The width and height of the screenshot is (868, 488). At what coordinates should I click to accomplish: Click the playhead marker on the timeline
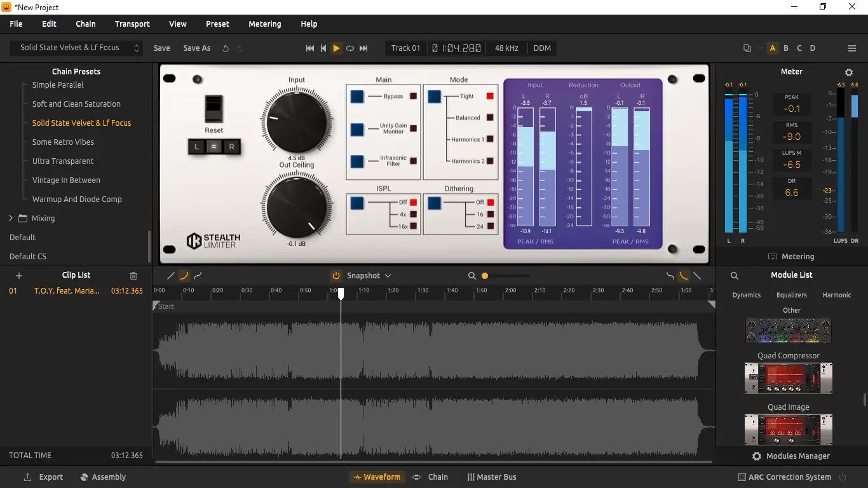[341, 293]
